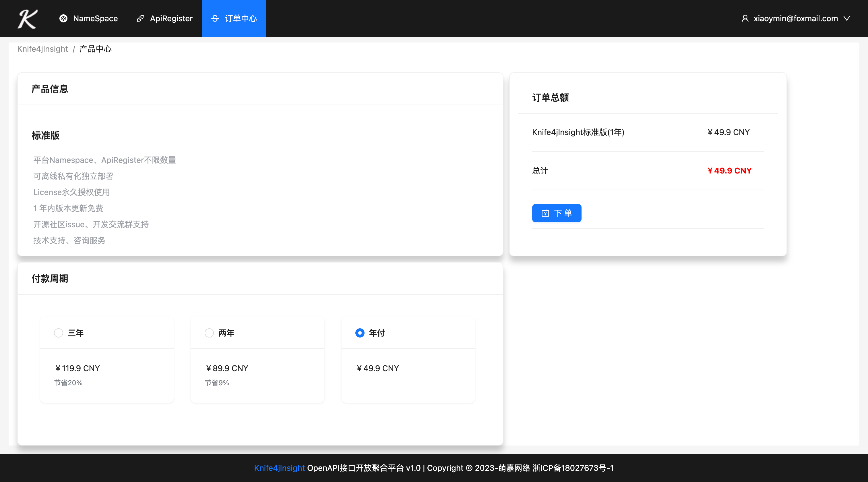Click the ¥49.9 CNY yearly card price
The height and width of the screenshot is (482, 868).
tap(377, 368)
